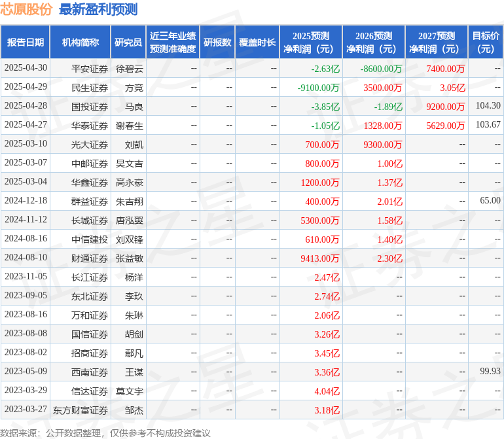This screenshot has height=439, width=504.
Task: Click the 2024-12-18 report date cell
Action: coord(26,201)
